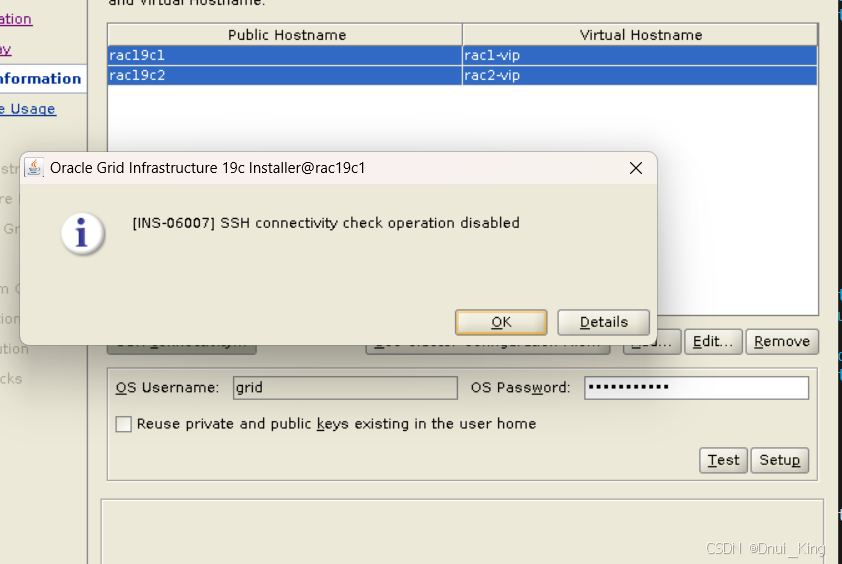Image resolution: width=842 pixels, height=564 pixels.
Task: Open Details for the SSH connectivity message
Action: (x=604, y=322)
